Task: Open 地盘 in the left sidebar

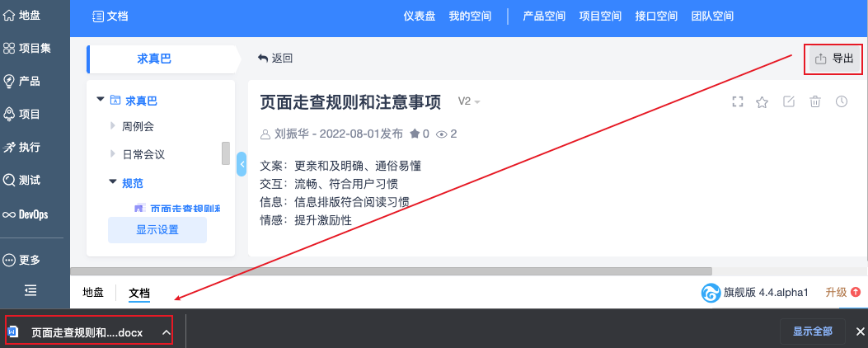Action: (22, 16)
